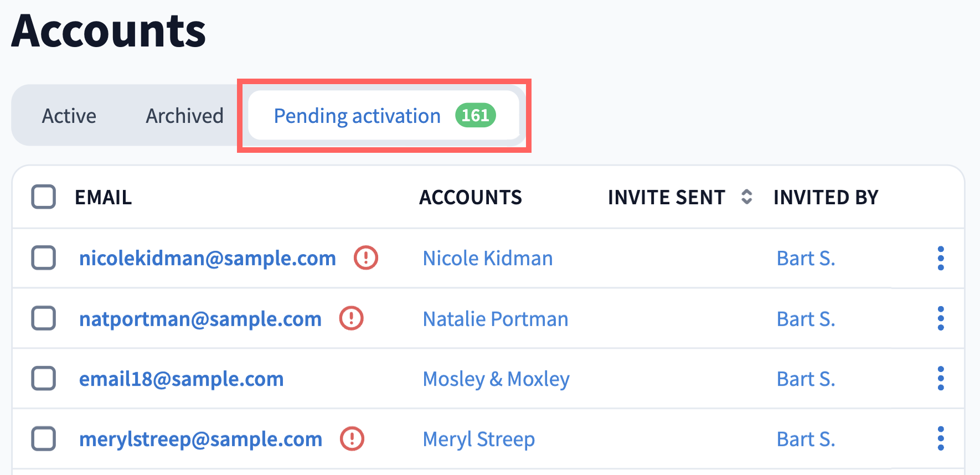Switch to the Active tab
The image size is (980, 475).
tap(69, 116)
